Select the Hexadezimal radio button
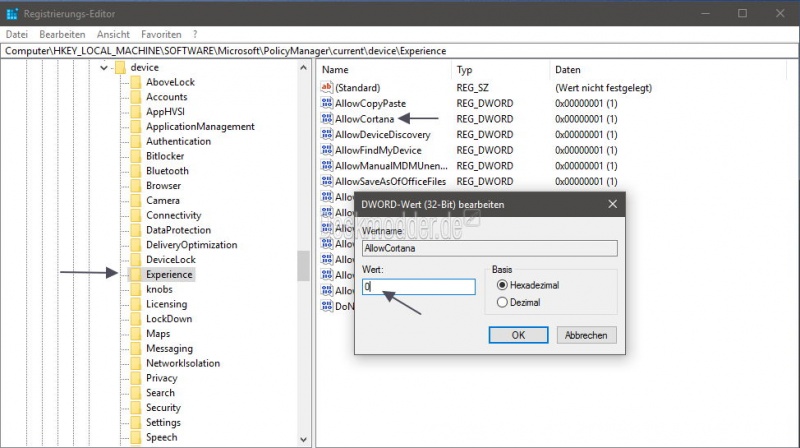The image size is (800, 448). (502, 285)
